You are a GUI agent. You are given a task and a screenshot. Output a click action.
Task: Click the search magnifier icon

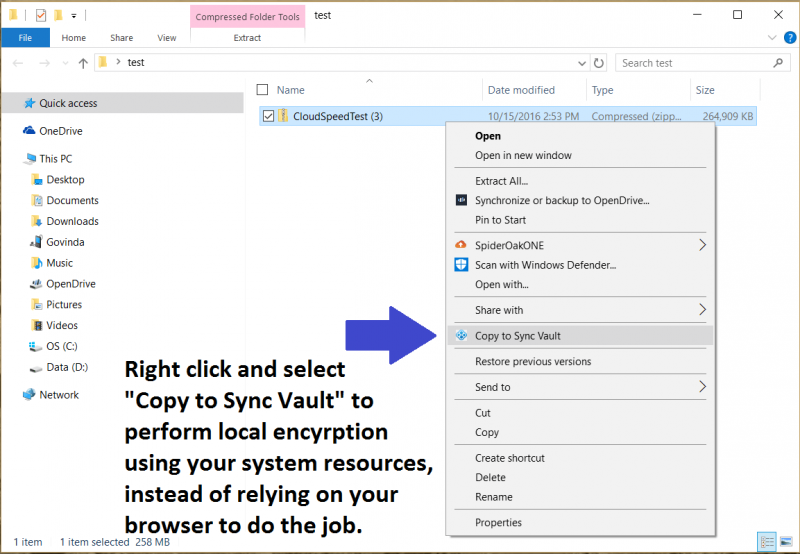coord(778,63)
